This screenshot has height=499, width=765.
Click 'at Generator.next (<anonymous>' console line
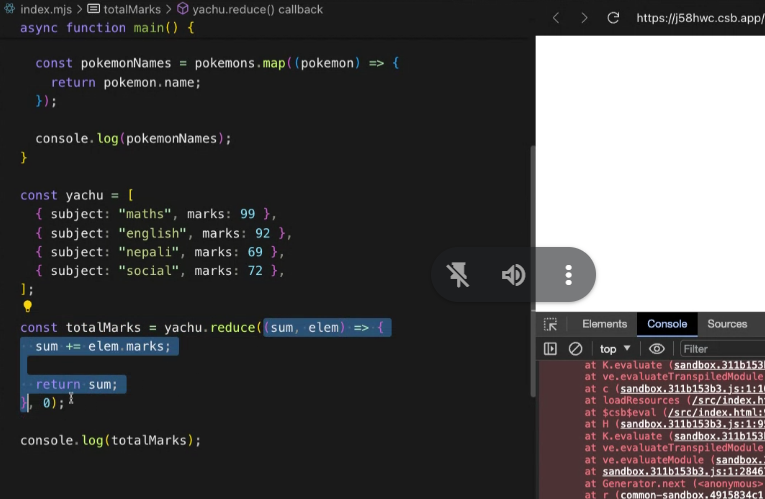[x=674, y=483]
